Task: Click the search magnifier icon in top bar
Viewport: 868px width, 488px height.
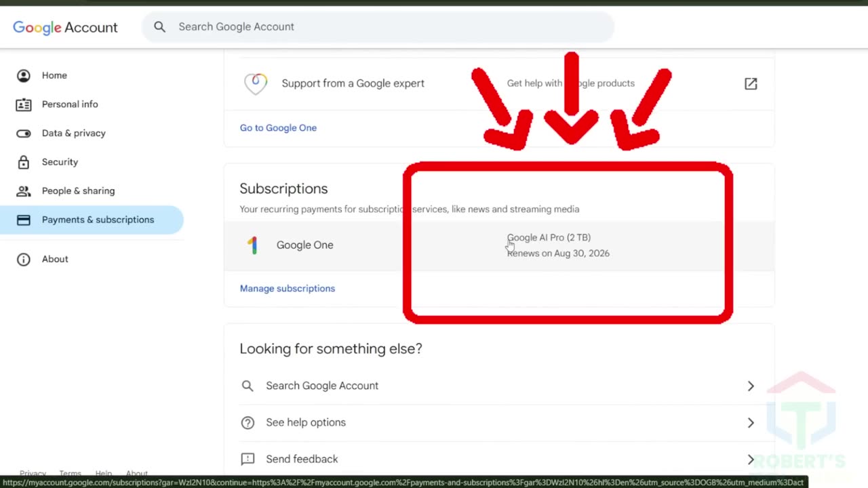Action: 159,26
